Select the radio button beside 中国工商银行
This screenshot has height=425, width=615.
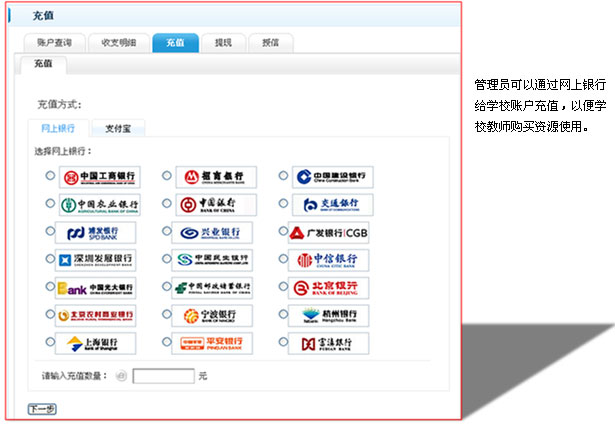(x=50, y=175)
